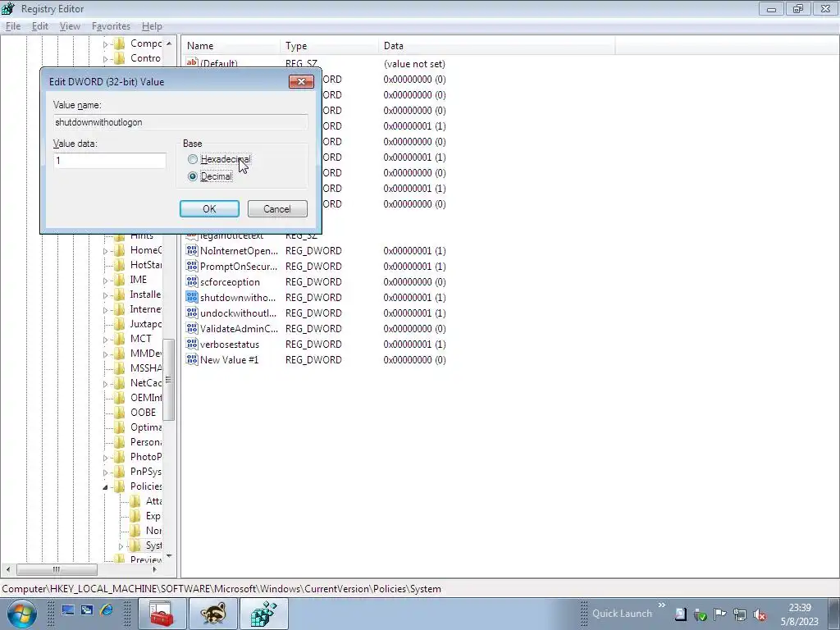Select the scforceoption value icon

192,281
